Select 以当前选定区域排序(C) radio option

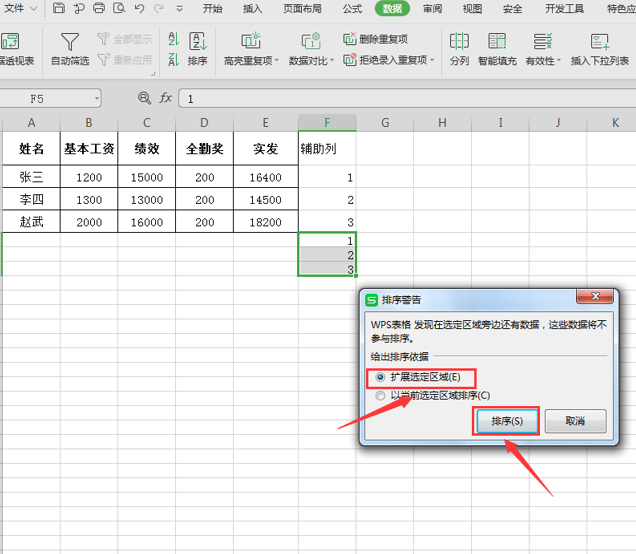click(432, 395)
